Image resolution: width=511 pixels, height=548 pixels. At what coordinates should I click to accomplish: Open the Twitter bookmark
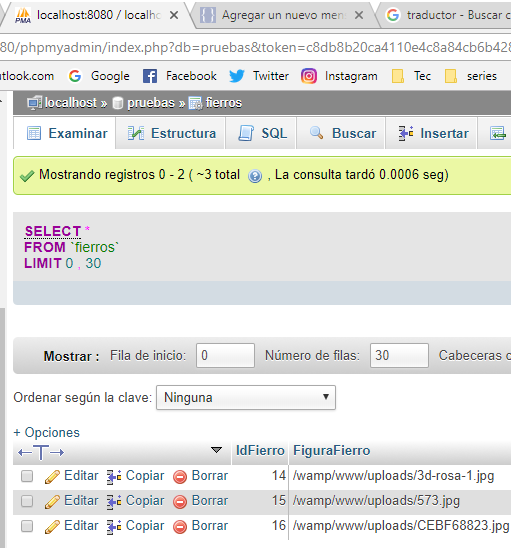259,76
